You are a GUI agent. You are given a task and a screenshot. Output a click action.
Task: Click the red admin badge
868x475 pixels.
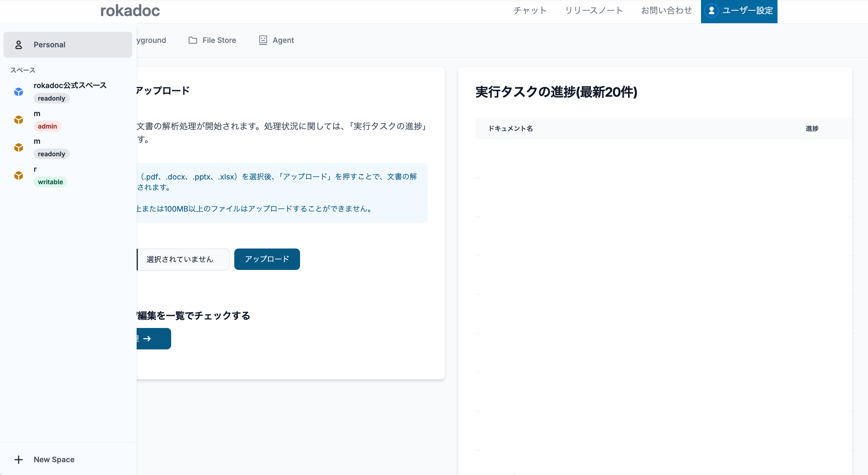tap(47, 126)
